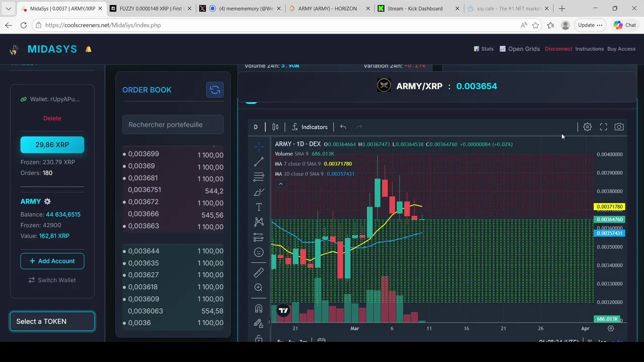Toggle the magnet snap mode
Screen dimensions: 644x362
[x=259, y=308]
